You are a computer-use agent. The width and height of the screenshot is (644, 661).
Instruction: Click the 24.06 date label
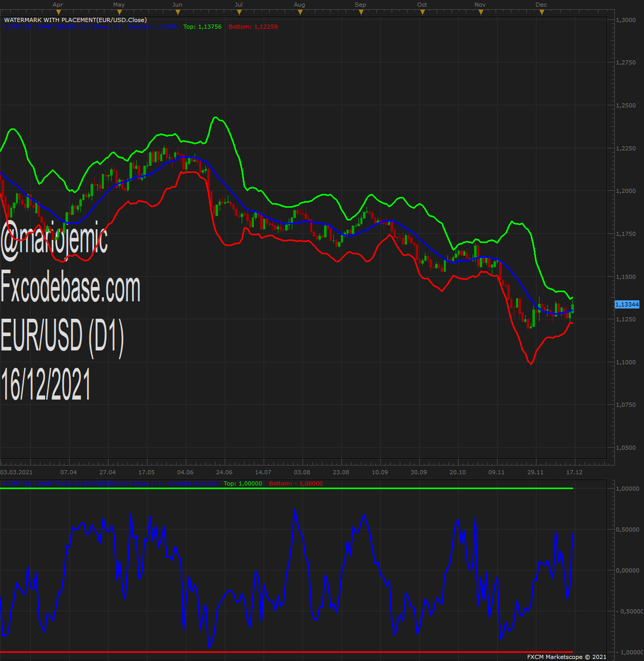coord(224,472)
